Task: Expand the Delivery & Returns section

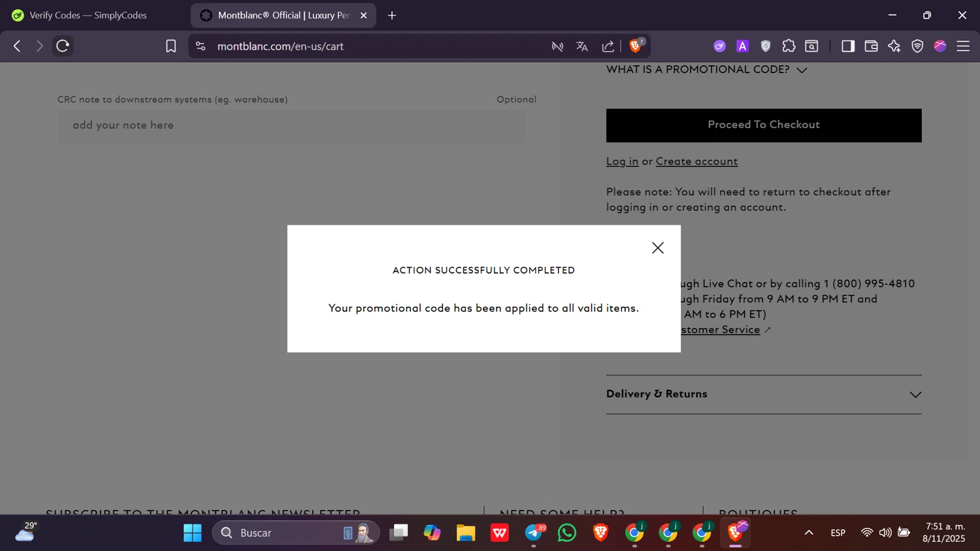Action: coord(764,394)
